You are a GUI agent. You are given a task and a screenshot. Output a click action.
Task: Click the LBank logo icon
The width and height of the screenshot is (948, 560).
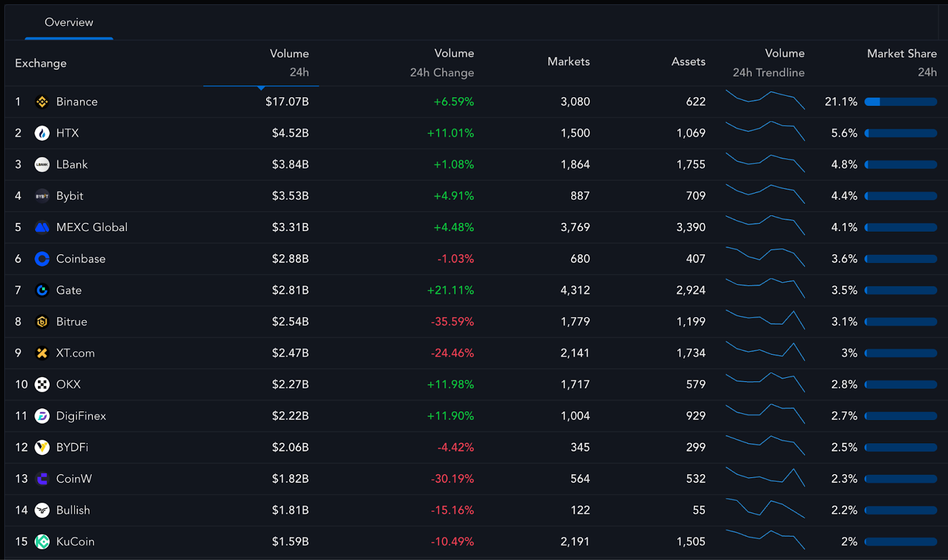coord(41,164)
